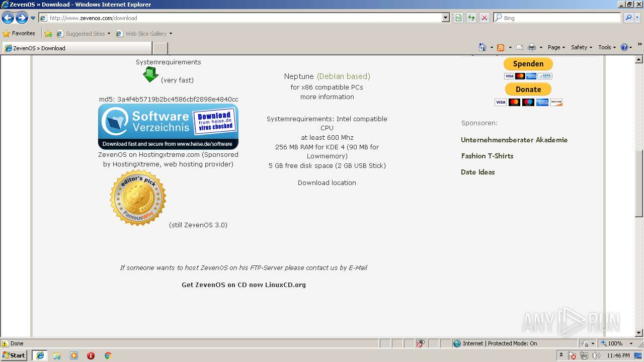Click the Refresh page icon
The image size is (644, 362).
pos(471,18)
